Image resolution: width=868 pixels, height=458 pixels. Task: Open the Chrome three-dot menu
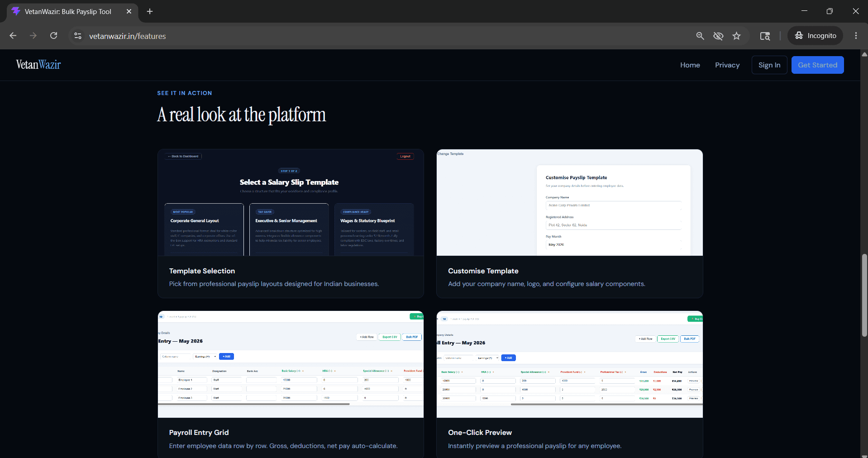coord(856,36)
